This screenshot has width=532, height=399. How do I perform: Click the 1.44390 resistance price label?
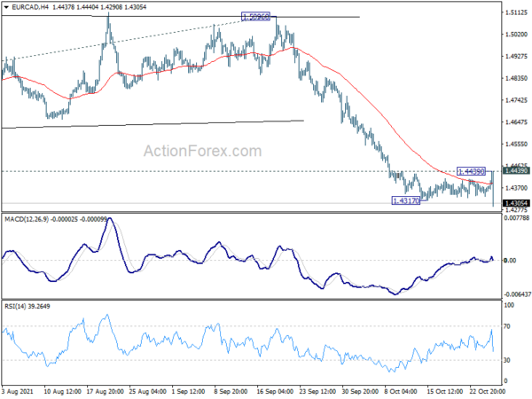click(472, 171)
